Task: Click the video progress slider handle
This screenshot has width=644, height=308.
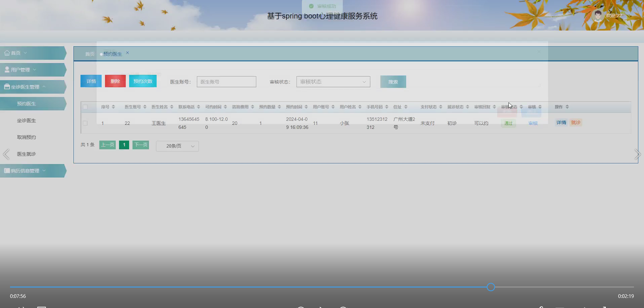Action: [491, 287]
